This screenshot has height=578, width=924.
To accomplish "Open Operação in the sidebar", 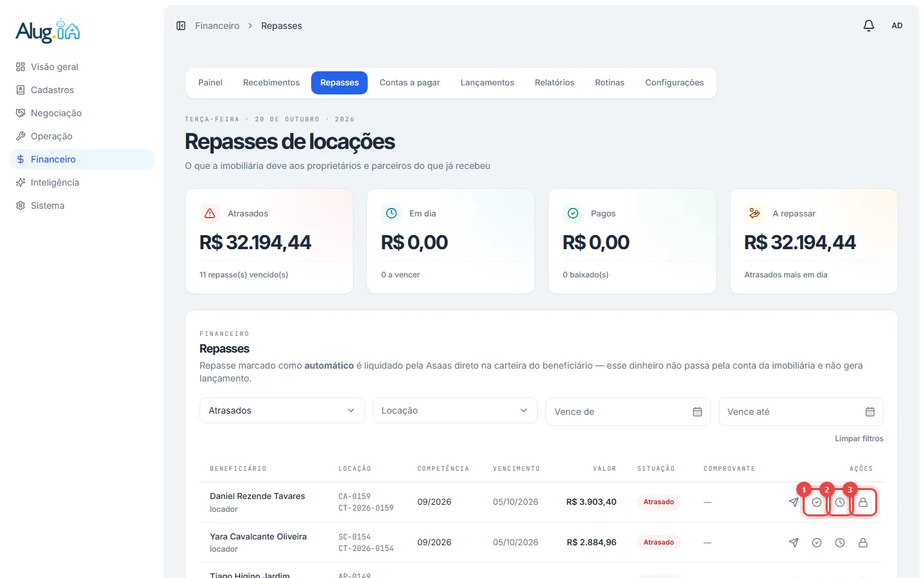I will (x=82, y=136).
